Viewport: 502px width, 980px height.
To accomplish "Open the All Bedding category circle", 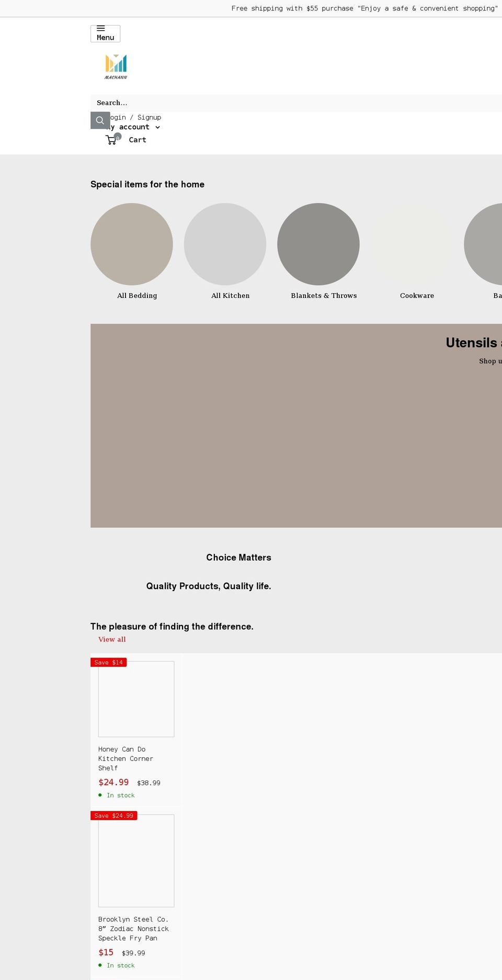I will (132, 244).
